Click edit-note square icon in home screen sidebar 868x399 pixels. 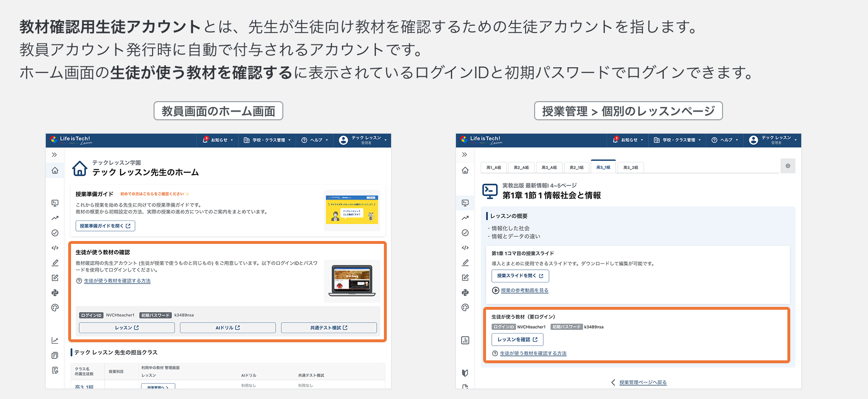tap(55, 278)
